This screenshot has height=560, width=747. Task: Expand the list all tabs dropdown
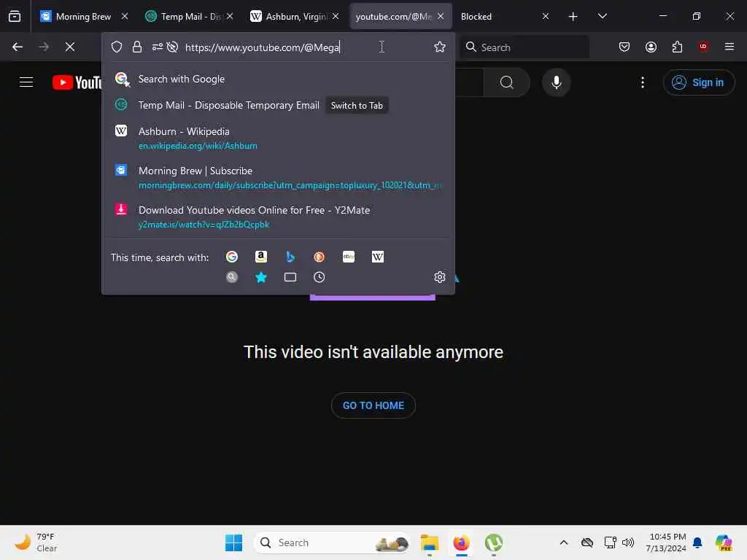pos(602,16)
